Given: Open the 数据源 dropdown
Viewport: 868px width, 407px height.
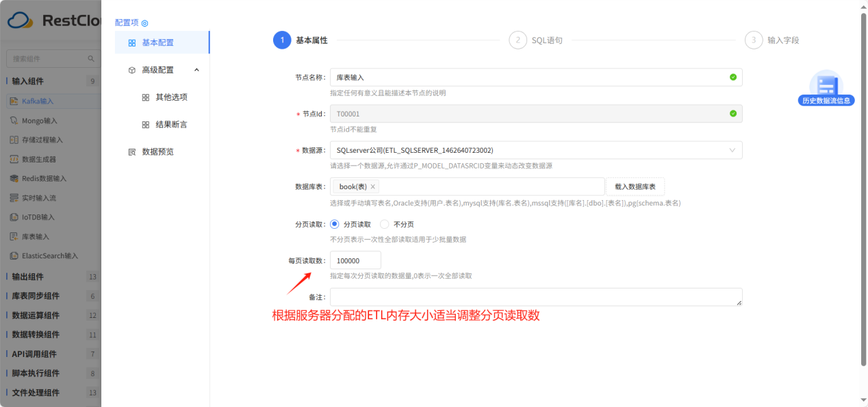Looking at the screenshot, I should 536,150.
